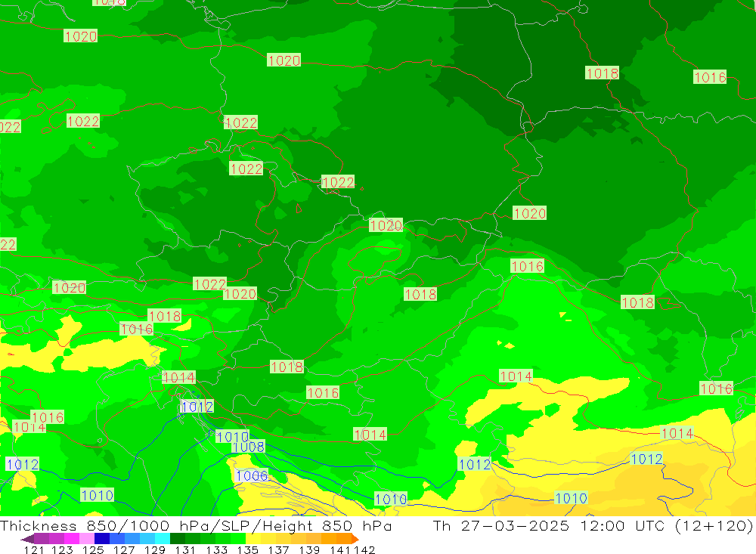This screenshot has width=756, height=554.
Task: Click the legend value 142
Action: tap(364, 549)
